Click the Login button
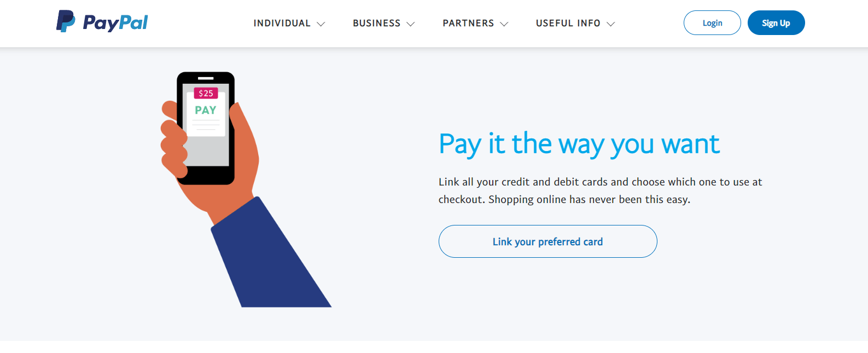Image resolution: width=868 pixels, height=353 pixels. pyautogui.click(x=712, y=23)
